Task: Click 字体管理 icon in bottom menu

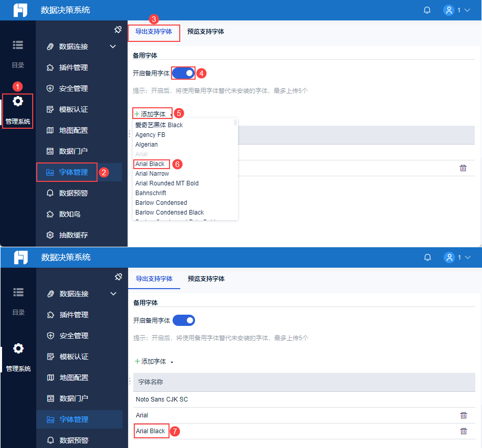Action: tap(51, 419)
